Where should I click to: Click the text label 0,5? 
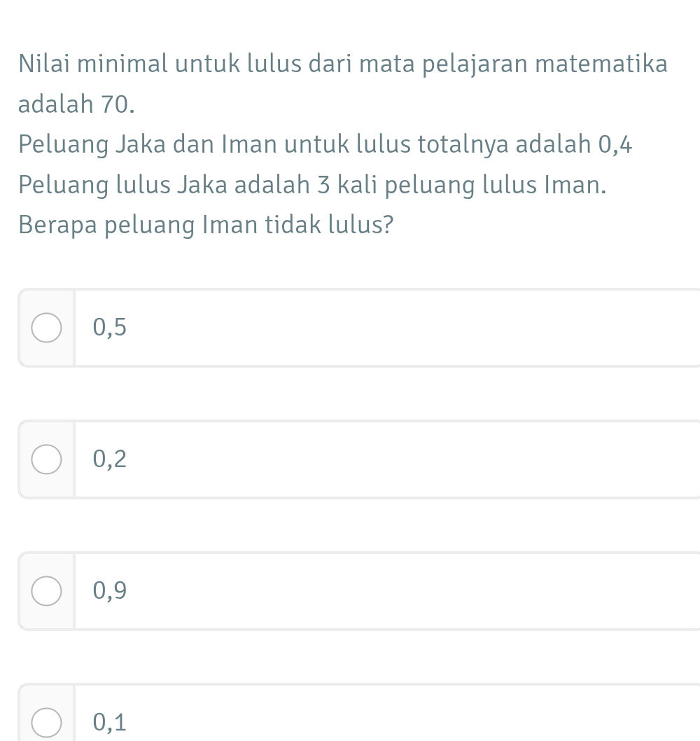(x=109, y=326)
